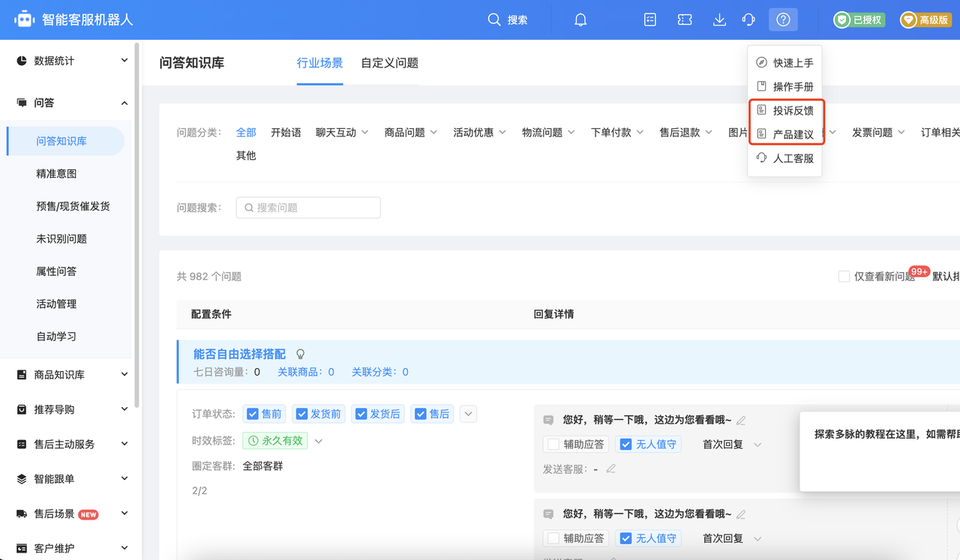Click the 智能跟单 layers icon

(x=22, y=479)
